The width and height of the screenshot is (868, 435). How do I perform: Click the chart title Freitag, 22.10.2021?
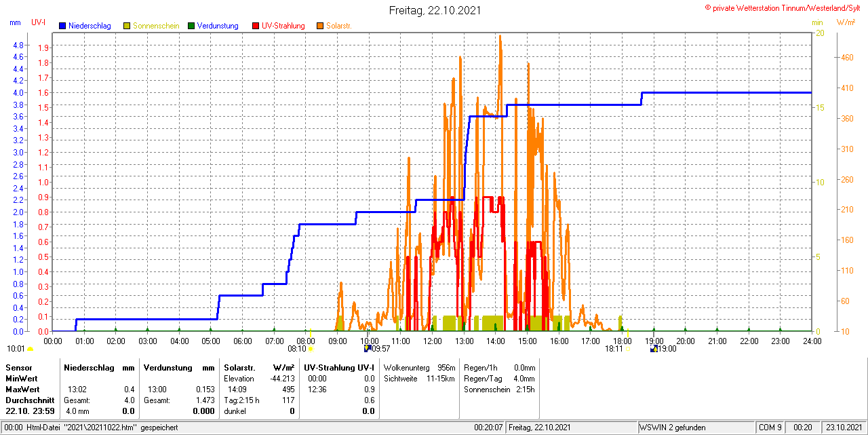435,10
